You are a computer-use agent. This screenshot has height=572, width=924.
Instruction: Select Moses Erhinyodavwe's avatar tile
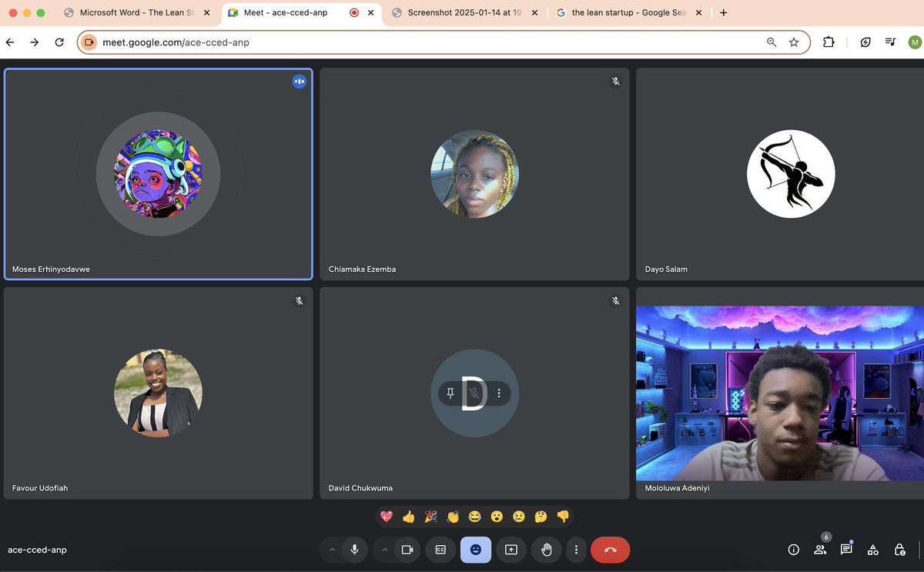[158, 174]
